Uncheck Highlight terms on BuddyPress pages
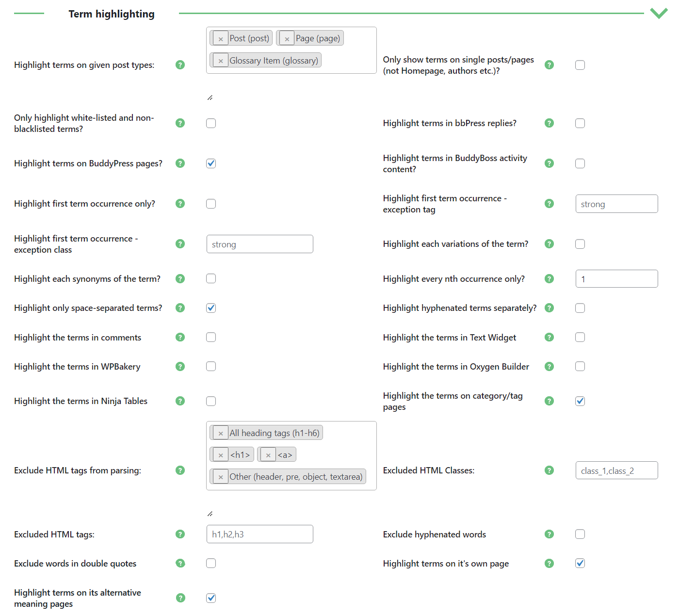679x616 pixels. point(211,163)
